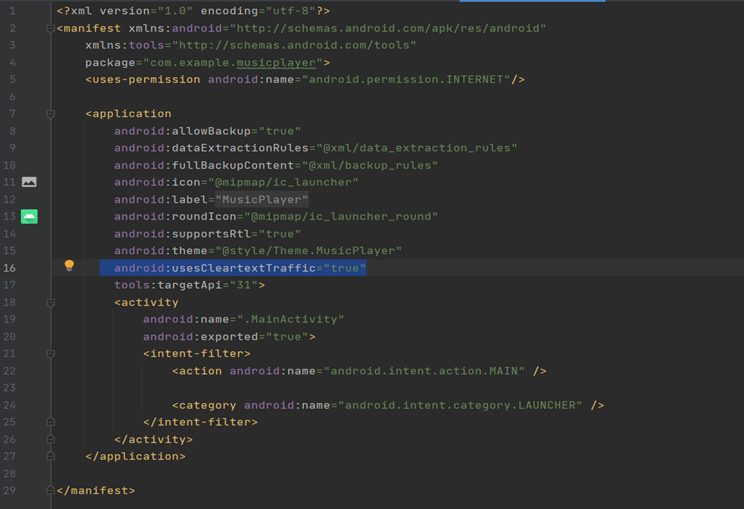
Task: Fold the activity element block
Action: 50,302
